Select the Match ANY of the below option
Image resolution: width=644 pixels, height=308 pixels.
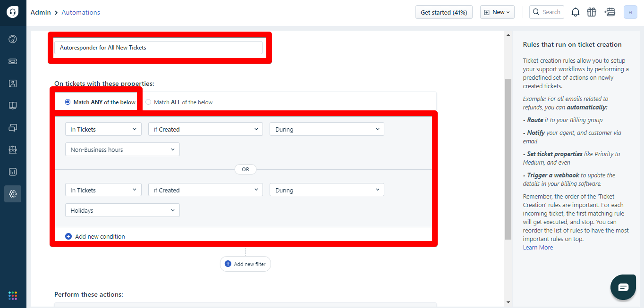click(100, 102)
